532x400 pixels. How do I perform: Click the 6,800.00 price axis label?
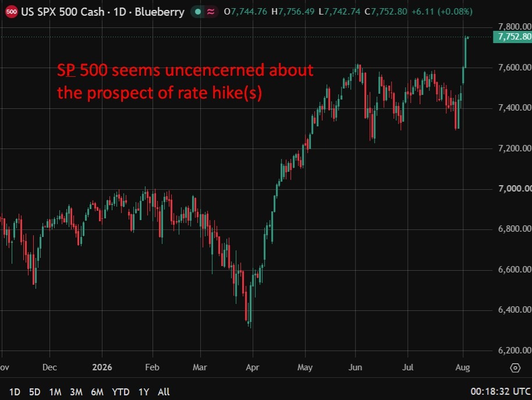coord(515,229)
